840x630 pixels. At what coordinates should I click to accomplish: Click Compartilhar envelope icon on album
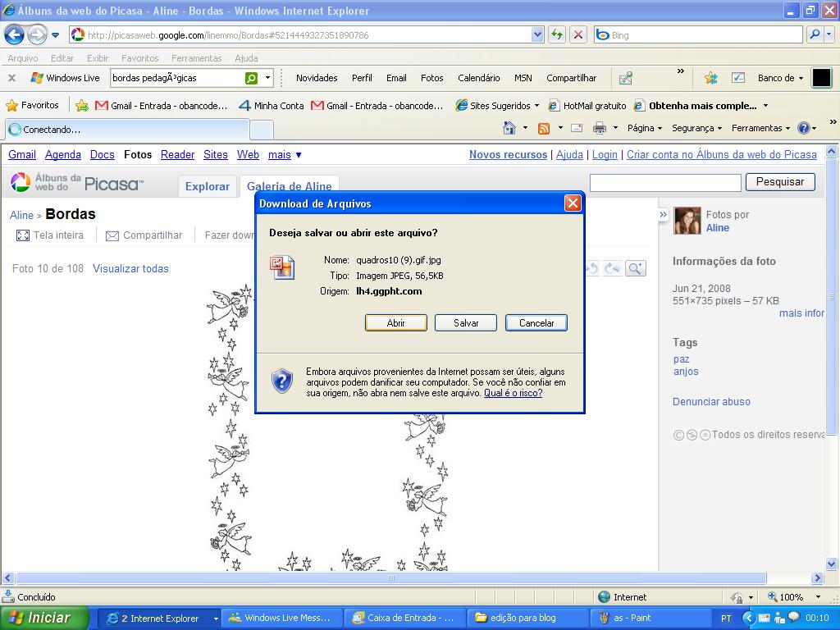(112, 235)
